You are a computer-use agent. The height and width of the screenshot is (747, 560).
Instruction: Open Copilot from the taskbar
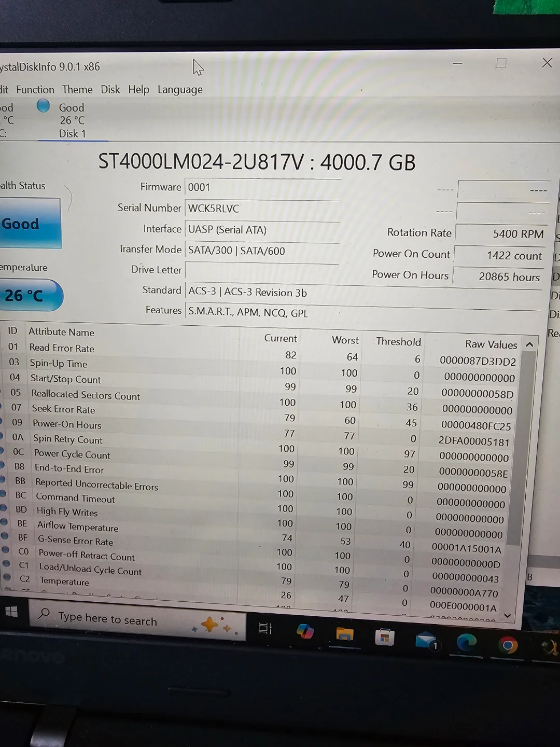click(x=305, y=632)
